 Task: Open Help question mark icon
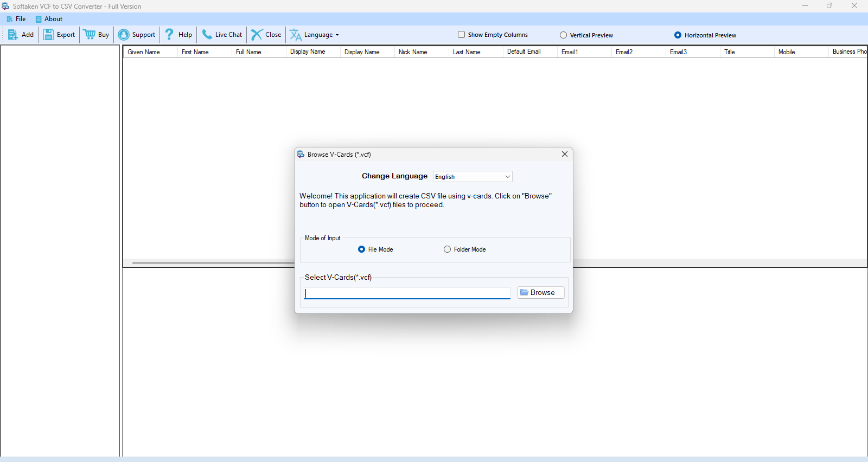tap(169, 35)
